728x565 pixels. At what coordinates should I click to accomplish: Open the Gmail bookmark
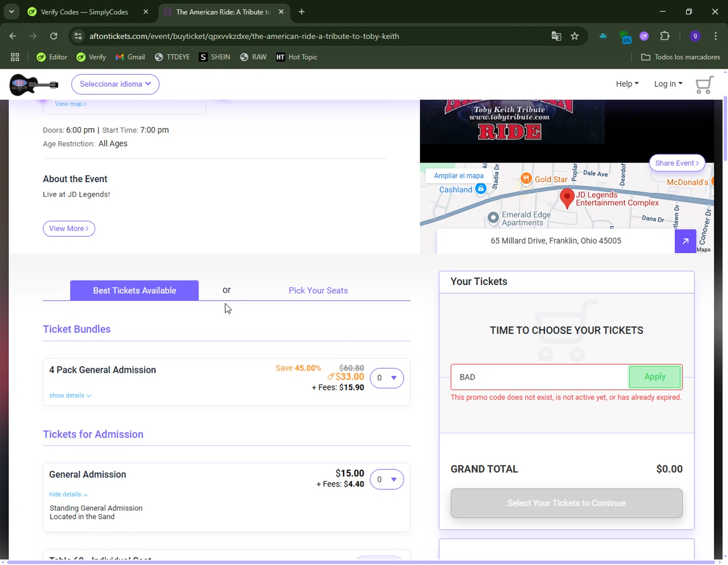(x=130, y=57)
